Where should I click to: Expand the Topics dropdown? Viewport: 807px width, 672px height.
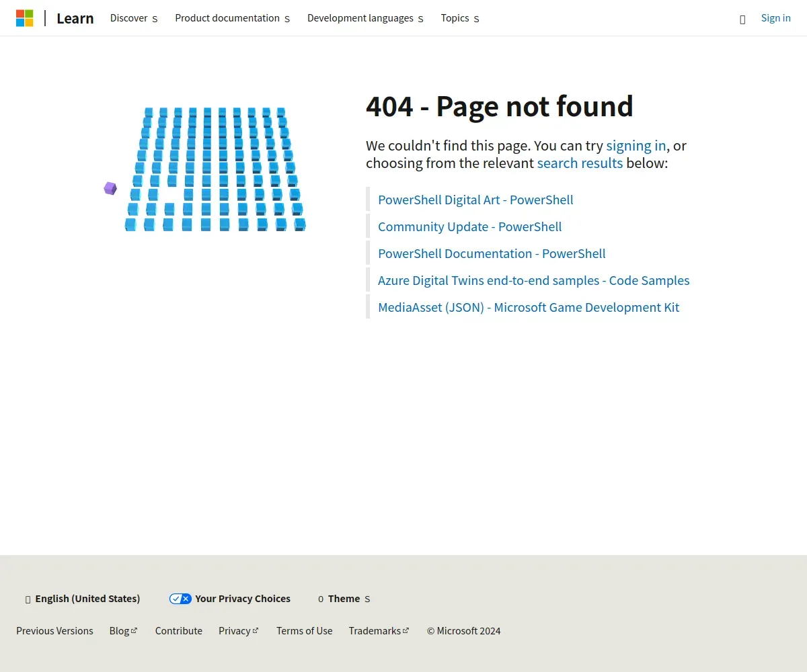click(460, 18)
